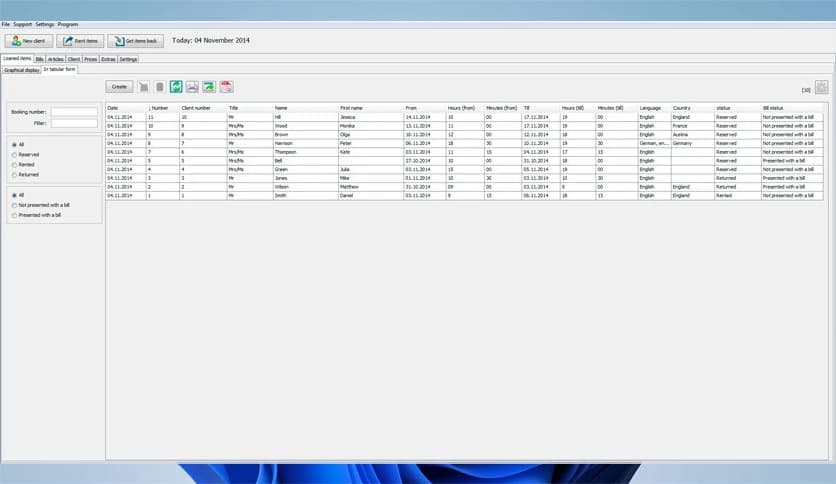Switch to the Prices tab

[91, 59]
